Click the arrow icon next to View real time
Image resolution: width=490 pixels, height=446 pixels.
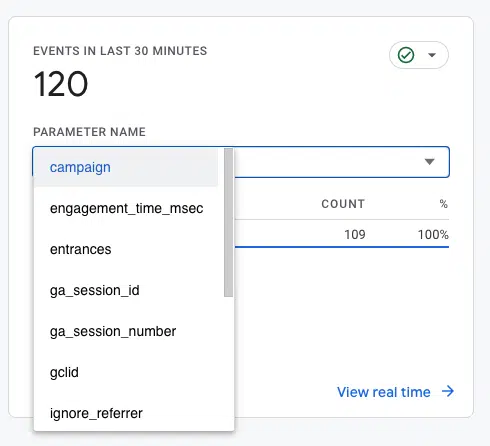pyautogui.click(x=448, y=391)
